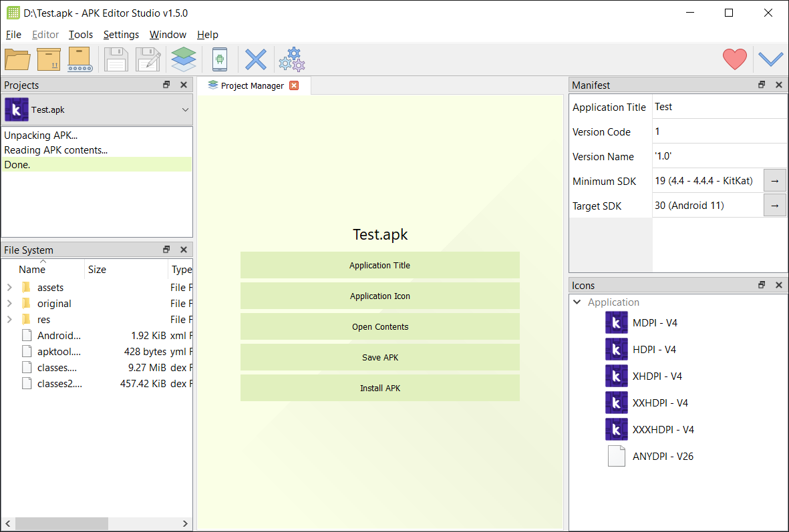Open the Tools menu
Image resolution: width=789 pixels, height=532 pixels.
[81, 35]
